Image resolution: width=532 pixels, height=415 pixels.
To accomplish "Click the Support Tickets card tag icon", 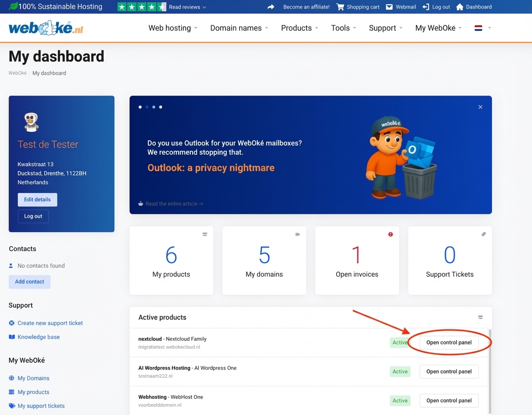I will 483,234.
